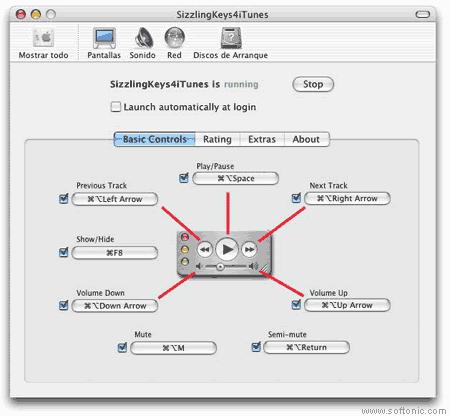Uncheck the Play/Pause hotkey checkbox
450x416 pixels.
pos(184,178)
